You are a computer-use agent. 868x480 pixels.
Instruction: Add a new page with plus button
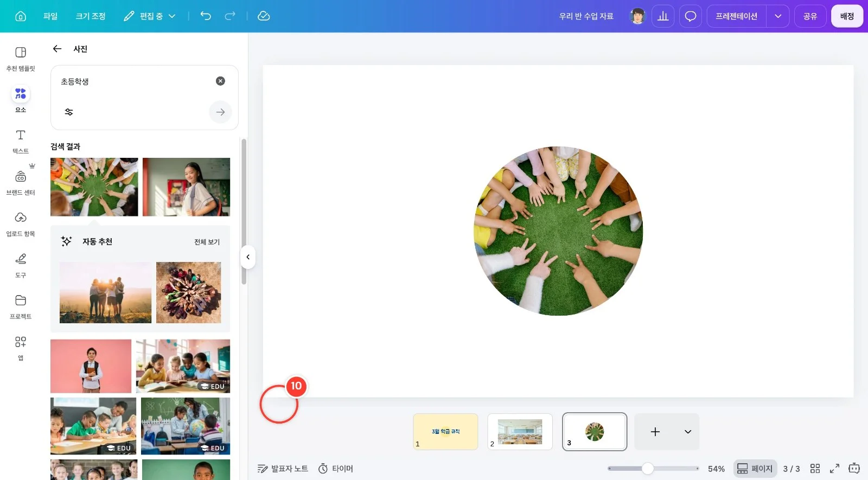655,432
